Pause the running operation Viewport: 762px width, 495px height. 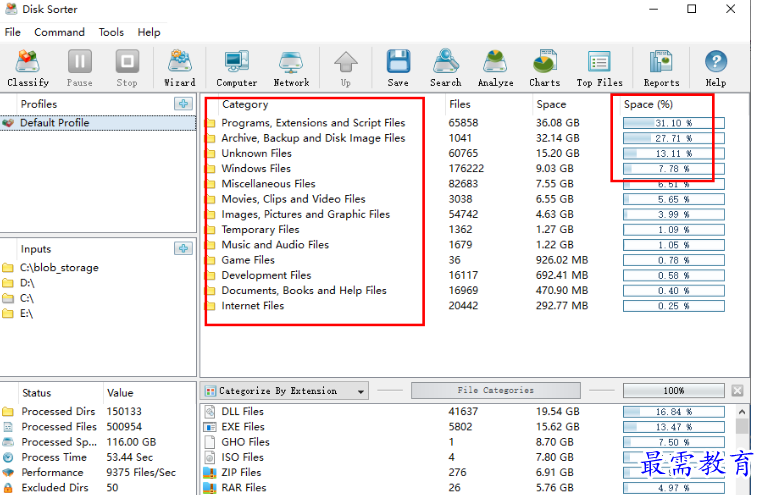79,68
